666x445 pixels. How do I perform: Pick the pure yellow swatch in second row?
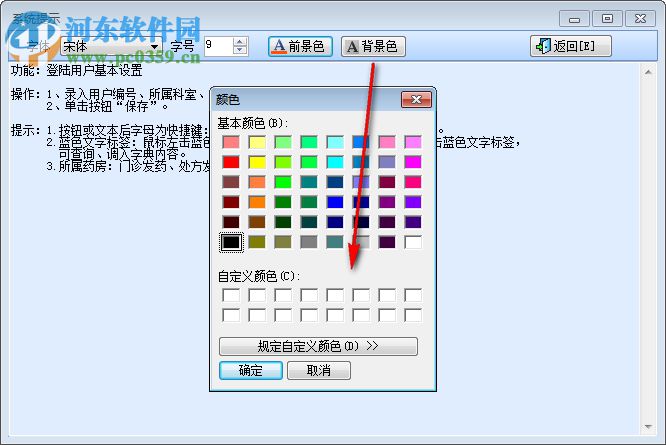coord(257,162)
